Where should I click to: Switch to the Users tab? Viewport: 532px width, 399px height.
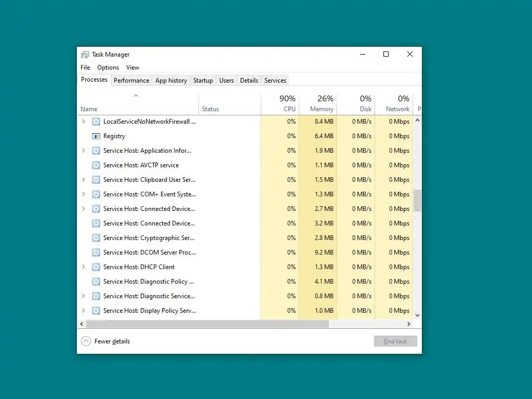click(227, 81)
